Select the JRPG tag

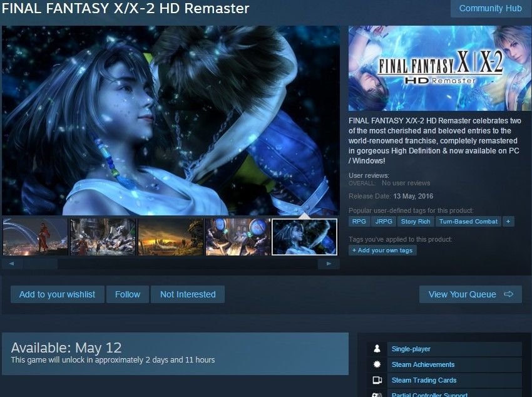[384, 222]
